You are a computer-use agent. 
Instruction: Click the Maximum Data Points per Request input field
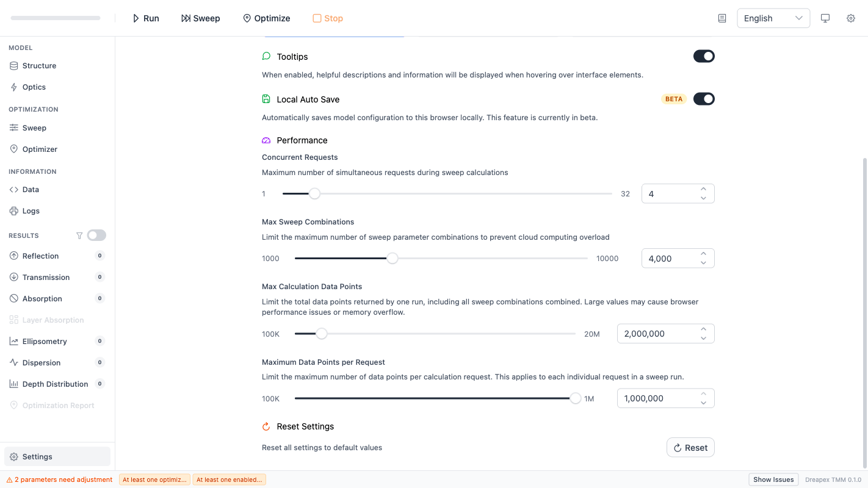pyautogui.click(x=657, y=398)
